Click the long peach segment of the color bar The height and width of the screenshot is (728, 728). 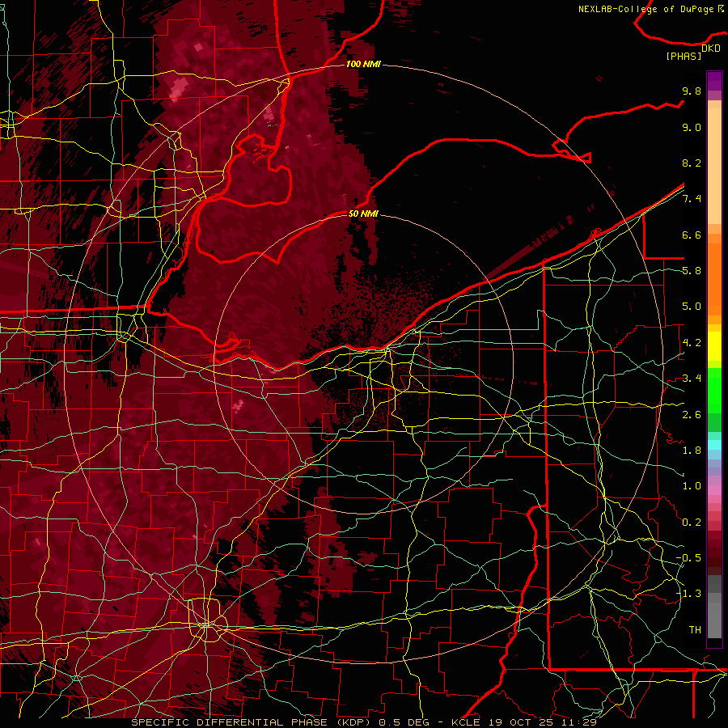714,166
